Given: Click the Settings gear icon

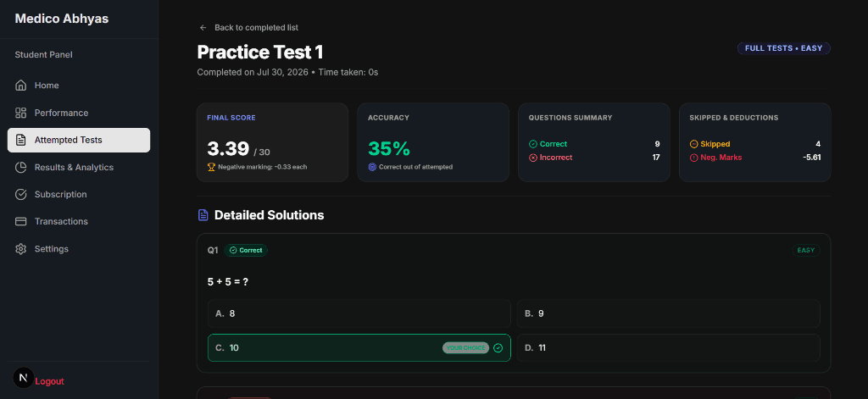Looking at the screenshot, I should coord(21,249).
